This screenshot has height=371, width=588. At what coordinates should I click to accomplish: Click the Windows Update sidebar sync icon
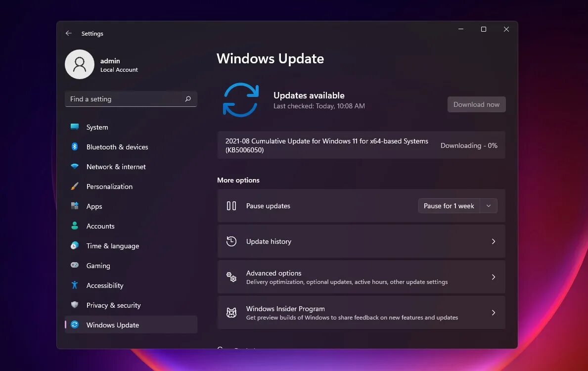click(x=75, y=325)
